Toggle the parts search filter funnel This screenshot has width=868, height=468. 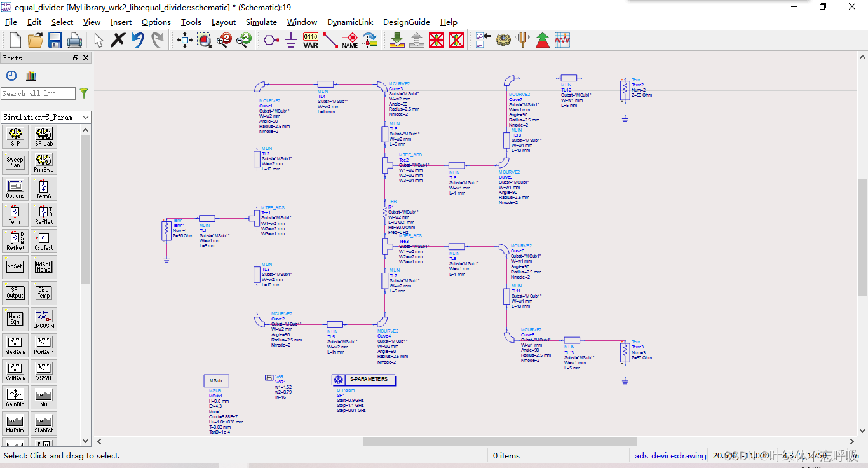[83, 93]
